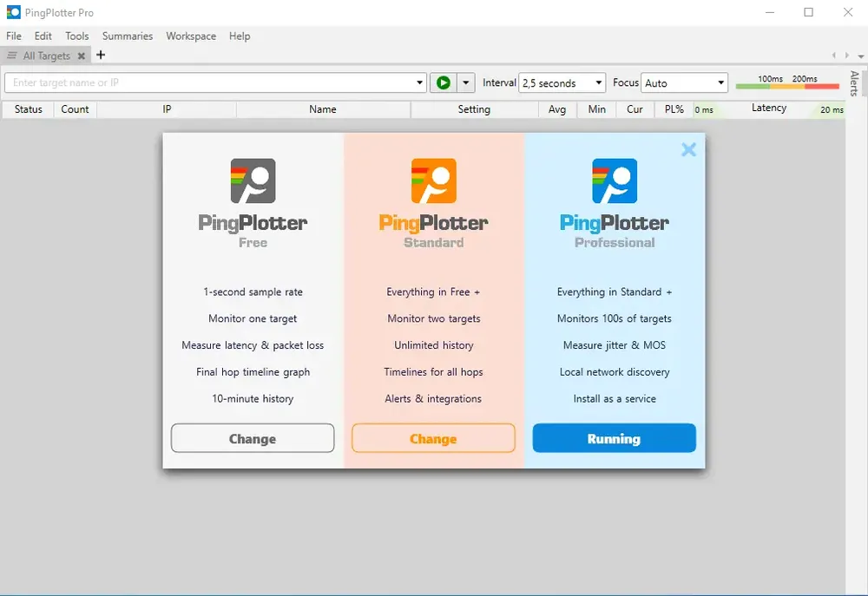The image size is (868, 596).
Task: Click the tab scroll right arrow
Action: pos(847,56)
